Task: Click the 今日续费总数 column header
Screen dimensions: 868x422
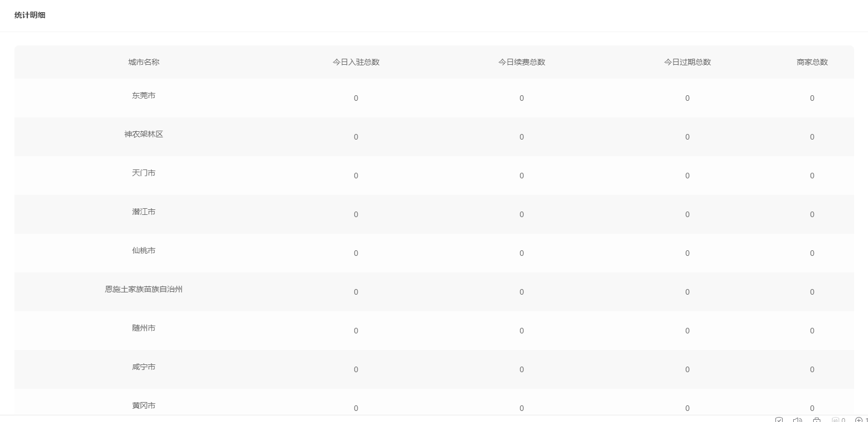Action: (522, 62)
